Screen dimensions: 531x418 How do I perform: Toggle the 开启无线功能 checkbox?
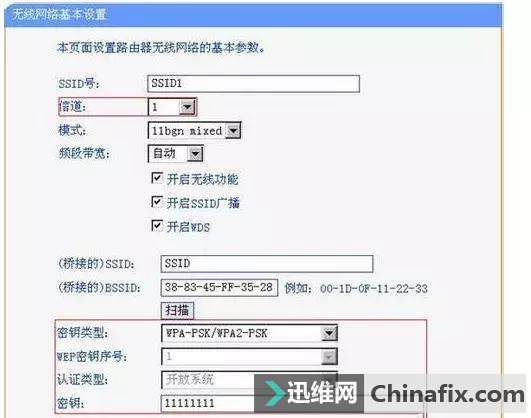pyautogui.click(x=156, y=178)
